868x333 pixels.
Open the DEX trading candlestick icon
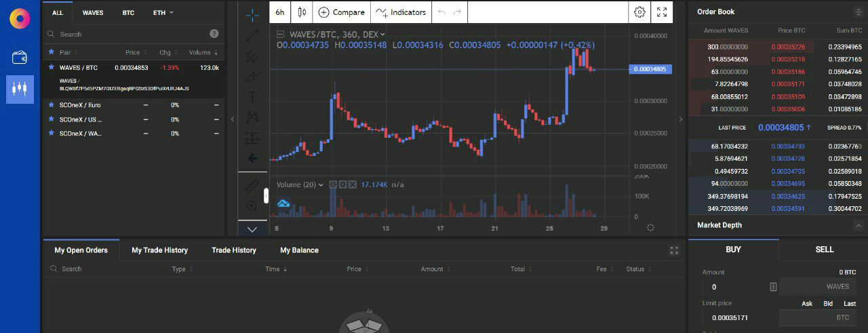coord(20,89)
